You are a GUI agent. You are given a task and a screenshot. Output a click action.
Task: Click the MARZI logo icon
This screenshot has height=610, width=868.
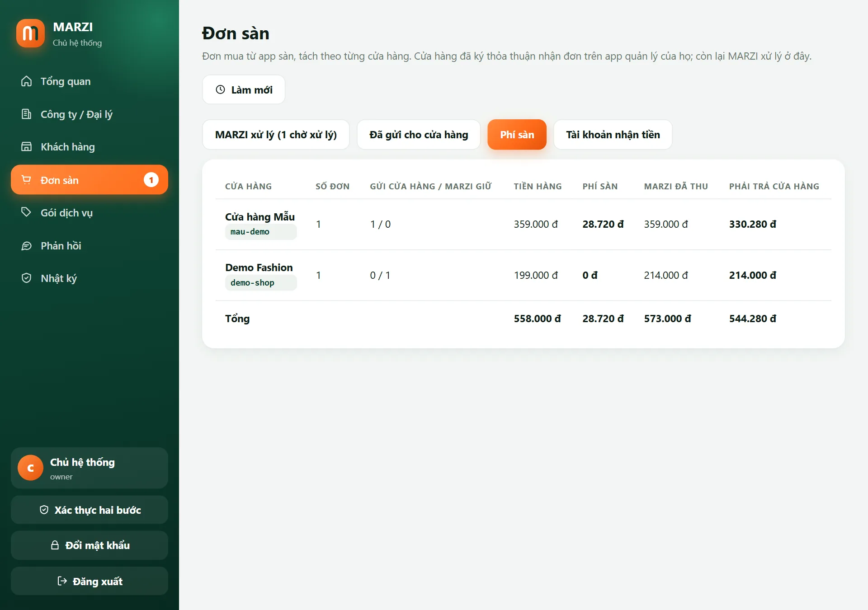pos(30,33)
